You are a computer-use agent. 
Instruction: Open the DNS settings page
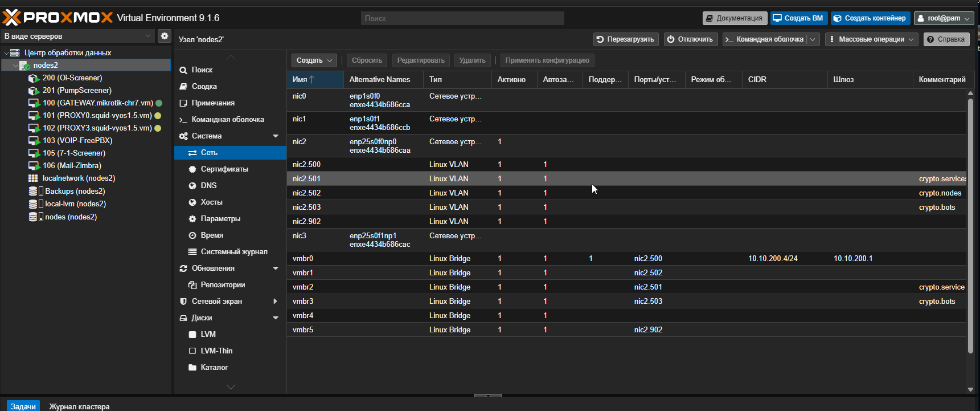pyautogui.click(x=208, y=186)
